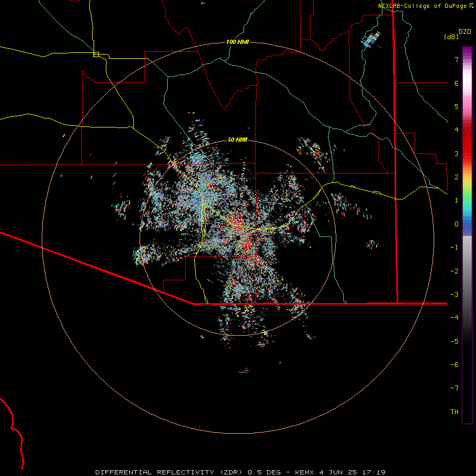This screenshot has width=476, height=476.
Task: Click the red band of the color bar
Action: [467, 146]
